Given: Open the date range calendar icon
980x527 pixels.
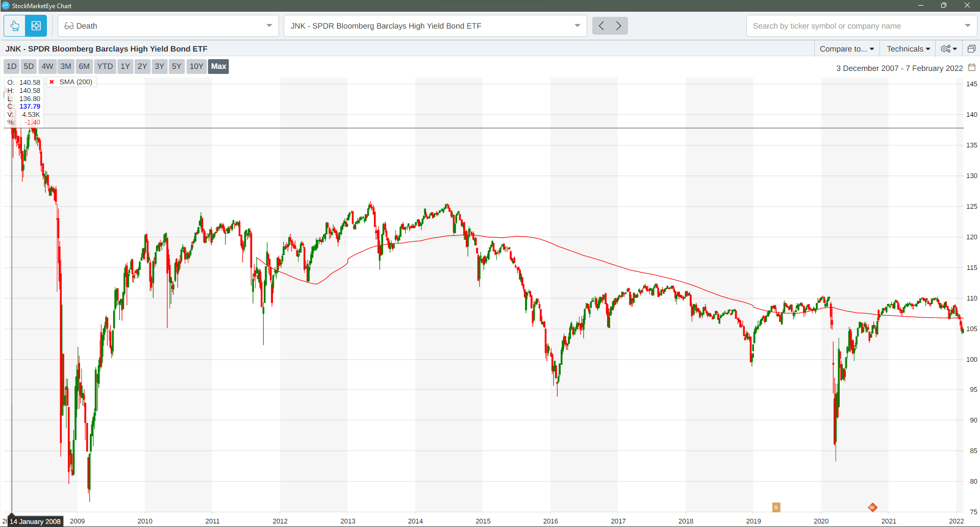Looking at the screenshot, I should [972, 68].
